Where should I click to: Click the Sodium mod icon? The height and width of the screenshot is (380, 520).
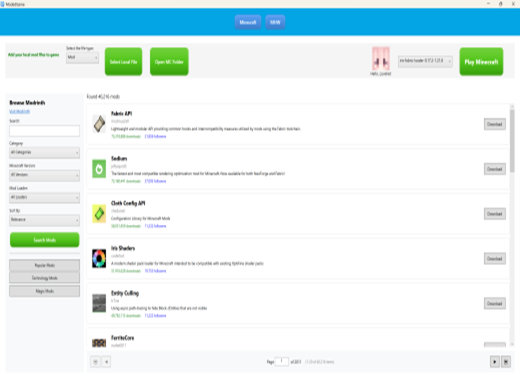click(99, 169)
